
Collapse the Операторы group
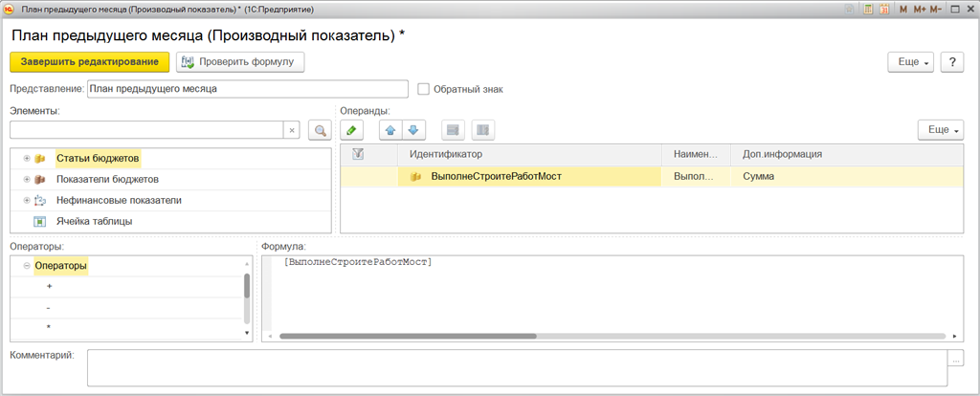(x=26, y=266)
